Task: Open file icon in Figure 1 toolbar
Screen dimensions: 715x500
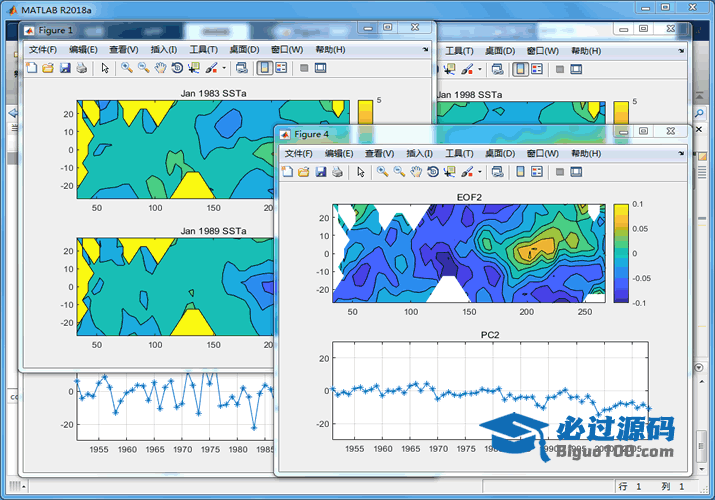Action: [x=48, y=68]
